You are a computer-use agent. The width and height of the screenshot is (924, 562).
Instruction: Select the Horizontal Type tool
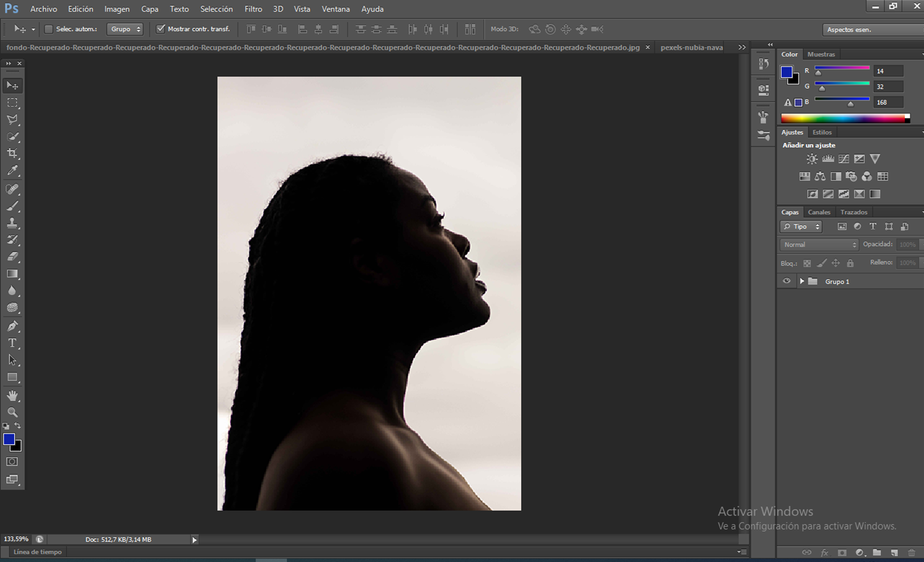[12, 343]
